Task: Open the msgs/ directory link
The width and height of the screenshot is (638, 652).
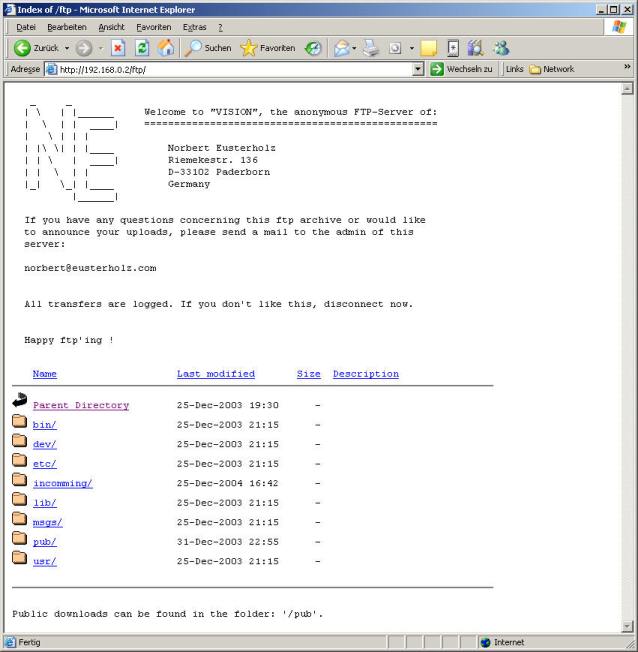Action: pyautogui.click(x=47, y=523)
